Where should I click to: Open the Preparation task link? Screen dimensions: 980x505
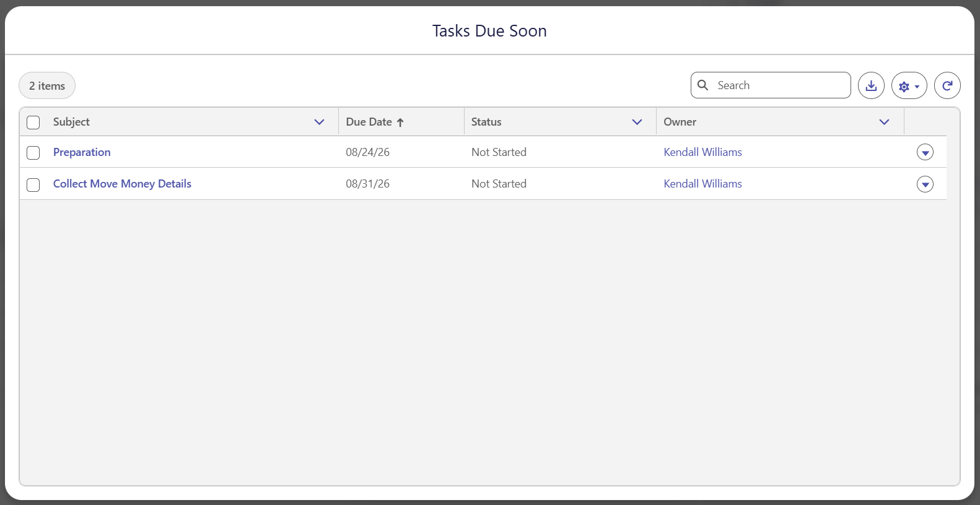82,152
